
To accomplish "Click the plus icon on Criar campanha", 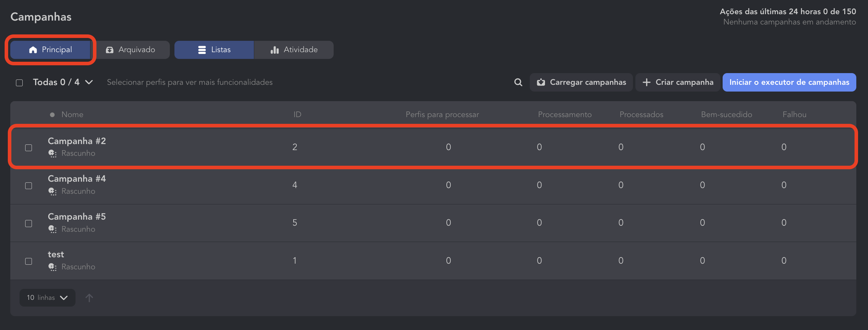I will [646, 82].
